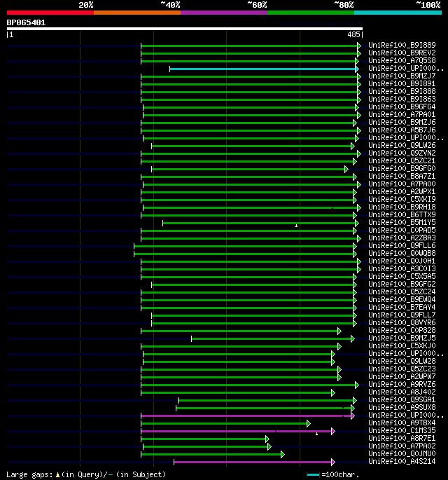Open the UniRef100_B9REV2 hit label

(x=402, y=53)
